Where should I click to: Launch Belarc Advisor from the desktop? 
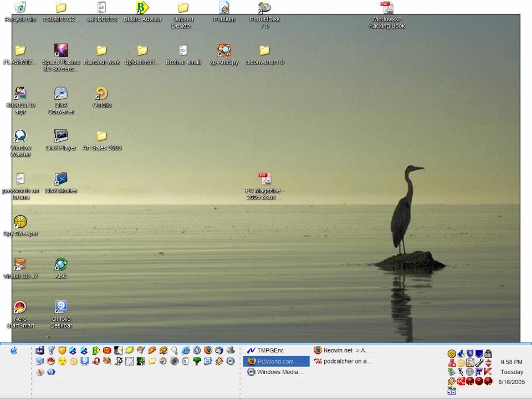click(142, 8)
